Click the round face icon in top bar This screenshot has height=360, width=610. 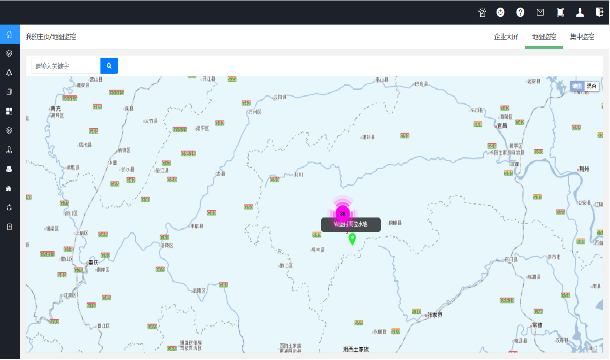501,12
